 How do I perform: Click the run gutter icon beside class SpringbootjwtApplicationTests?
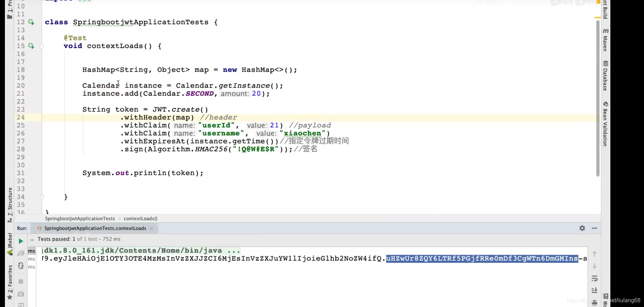(31, 22)
